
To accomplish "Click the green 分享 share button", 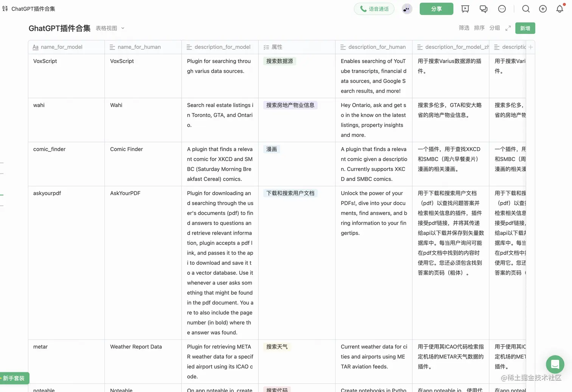I will pos(436,9).
